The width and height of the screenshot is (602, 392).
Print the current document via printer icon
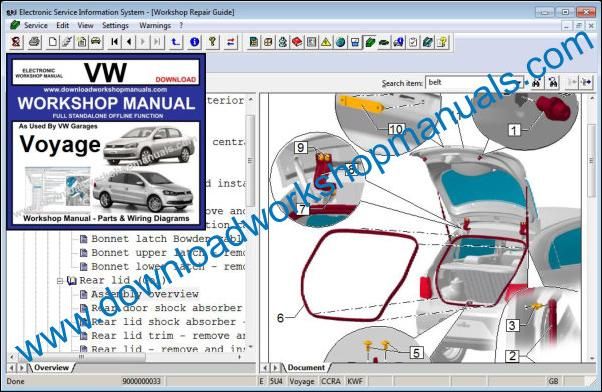click(35, 41)
